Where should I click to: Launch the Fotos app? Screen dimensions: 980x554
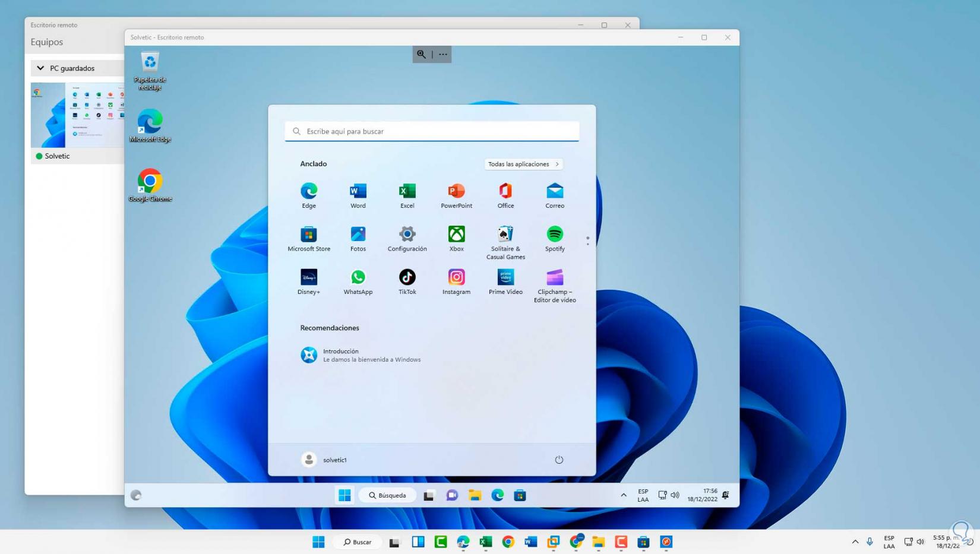point(358,239)
